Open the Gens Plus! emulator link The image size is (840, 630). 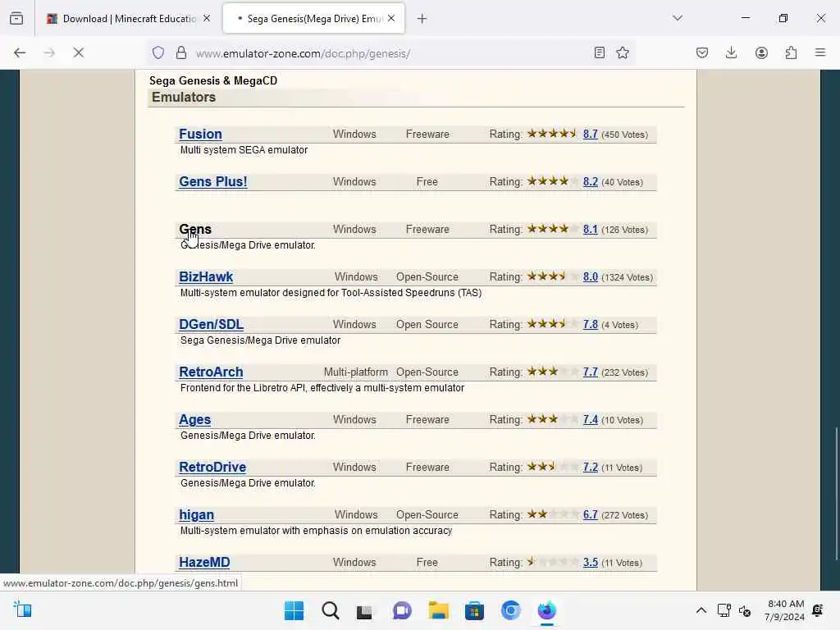pyautogui.click(x=213, y=181)
